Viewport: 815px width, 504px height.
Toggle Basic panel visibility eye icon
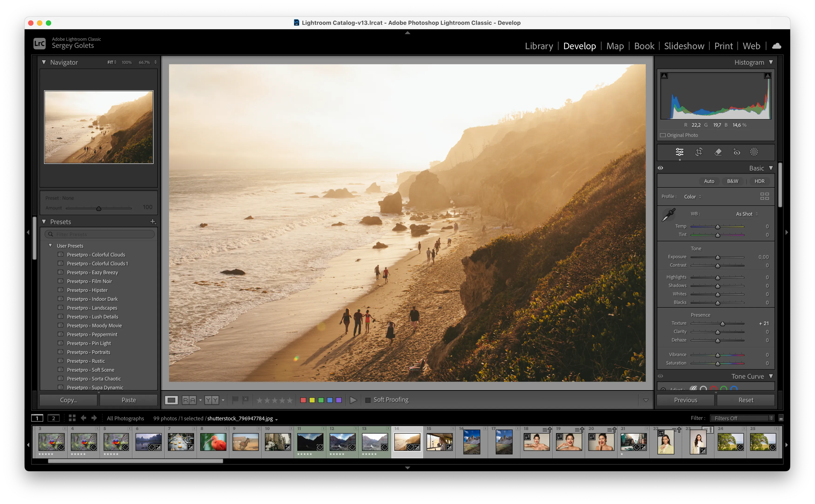[660, 168]
